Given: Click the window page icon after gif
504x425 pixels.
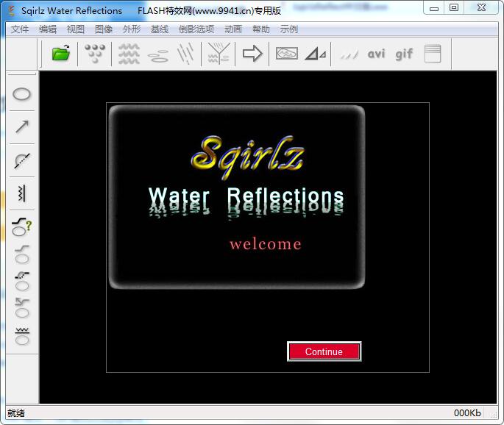Looking at the screenshot, I should click(433, 54).
